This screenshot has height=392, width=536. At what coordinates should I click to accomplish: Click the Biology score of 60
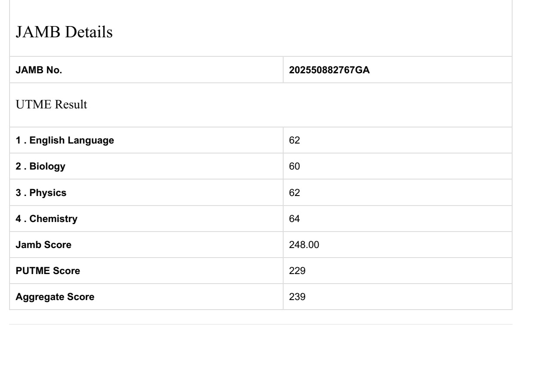[294, 167]
